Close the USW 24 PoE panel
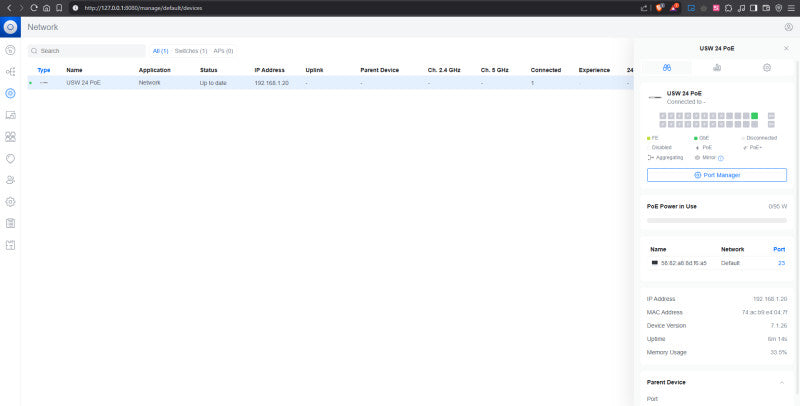 786,48
